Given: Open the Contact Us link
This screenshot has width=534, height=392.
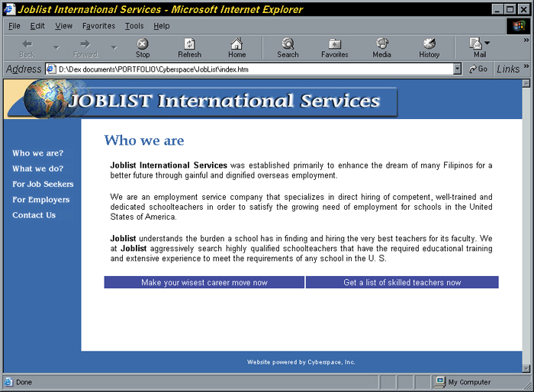Looking at the screenshot, I should click(x=34, y=215).
